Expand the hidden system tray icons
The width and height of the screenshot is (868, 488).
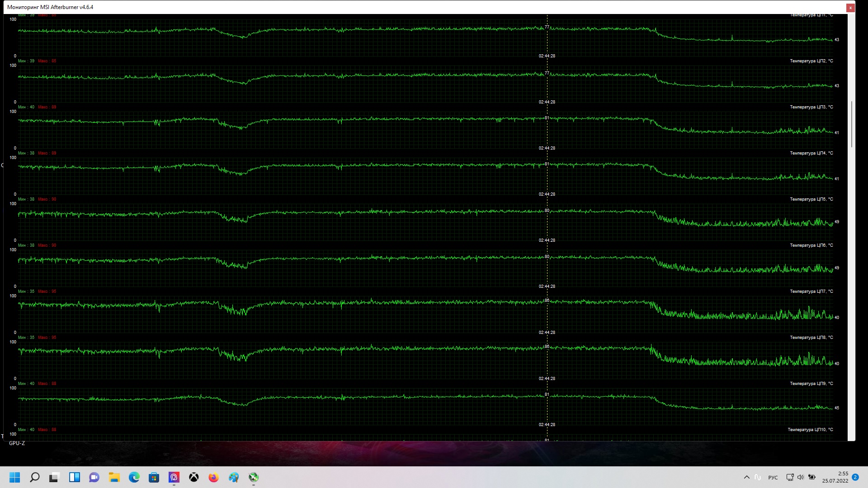[746, 477]
